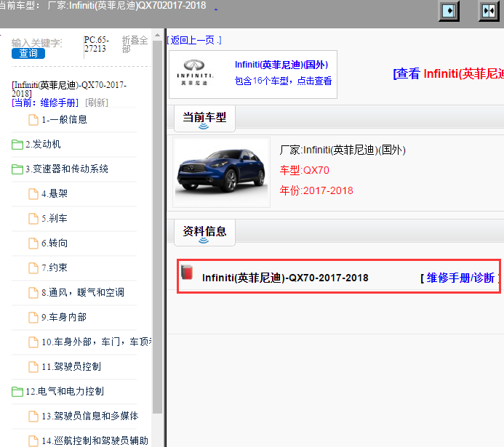
Task: Click the 折叠全部 collapse all link
Action: 135,44
